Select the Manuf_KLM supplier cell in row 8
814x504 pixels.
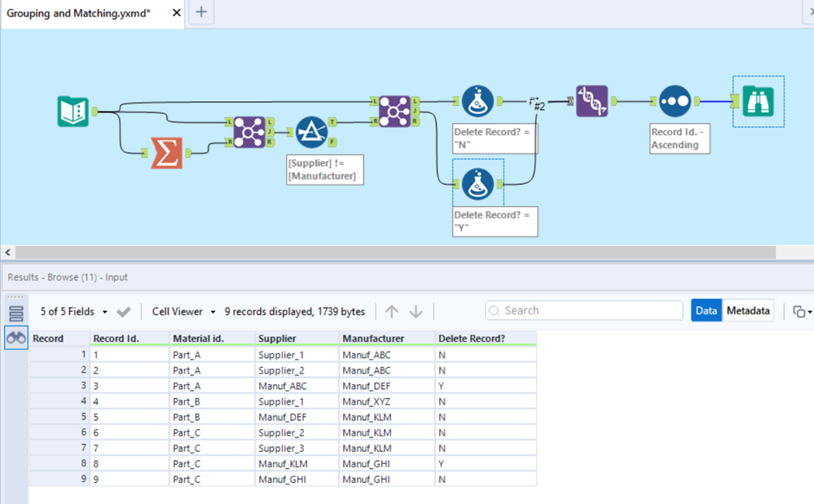[297, 463]
